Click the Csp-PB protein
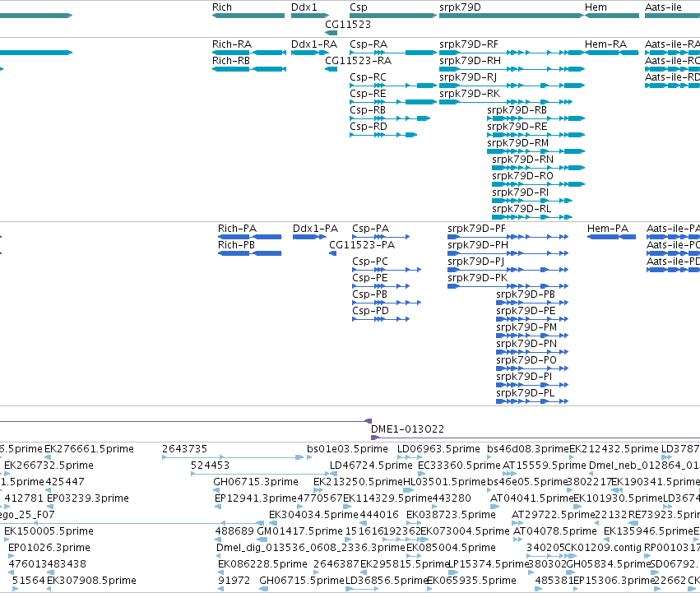This screenshot has width=700, height=593. (x=369, y=294)
